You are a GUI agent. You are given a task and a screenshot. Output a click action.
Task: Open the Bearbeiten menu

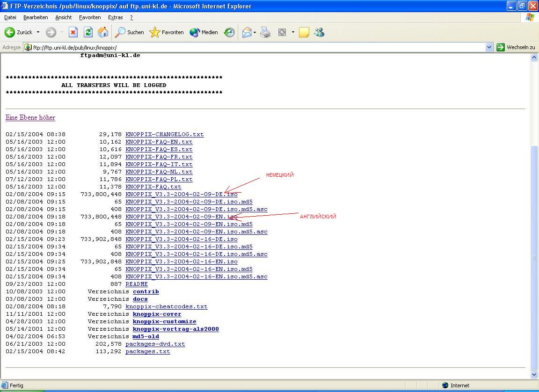pos(36,17)
